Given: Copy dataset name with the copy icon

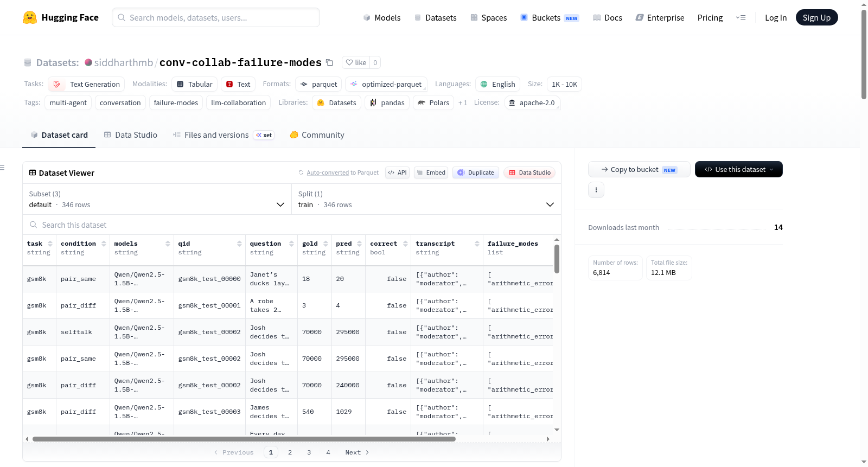Looking at the screenshot, I should click(329, 62).
